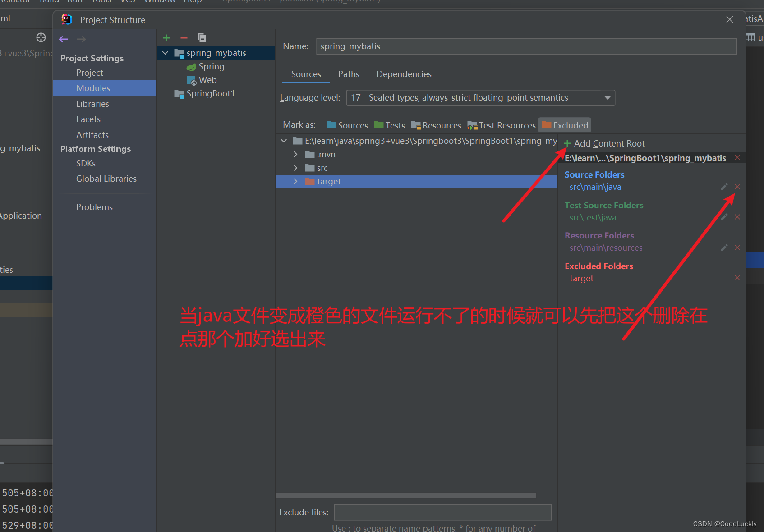Click target excluded folder entry
The width and height of the screenshot is (764, 532).
point(581,278)
